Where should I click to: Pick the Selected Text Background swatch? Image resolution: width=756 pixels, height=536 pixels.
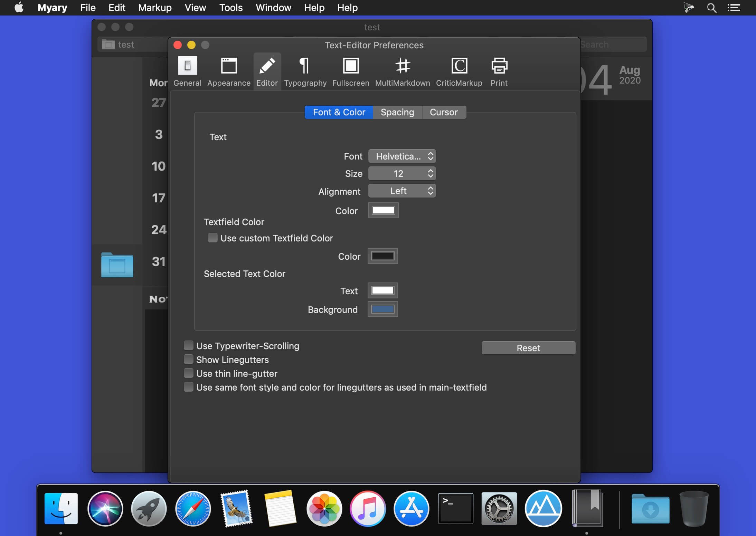382,309
